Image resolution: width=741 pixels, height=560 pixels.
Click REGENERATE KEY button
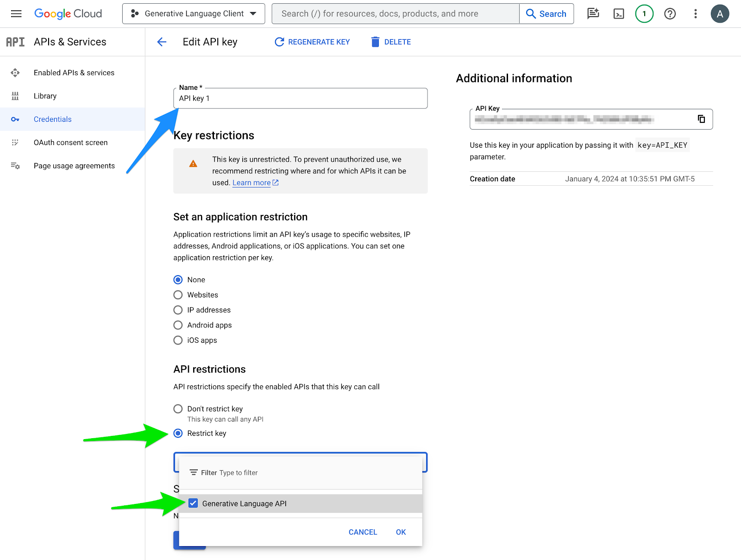pyautogui.click(x=312, y=42)
